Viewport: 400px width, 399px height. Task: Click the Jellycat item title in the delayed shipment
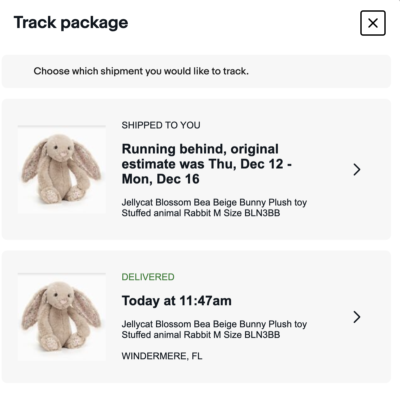[x=214, y=208]
